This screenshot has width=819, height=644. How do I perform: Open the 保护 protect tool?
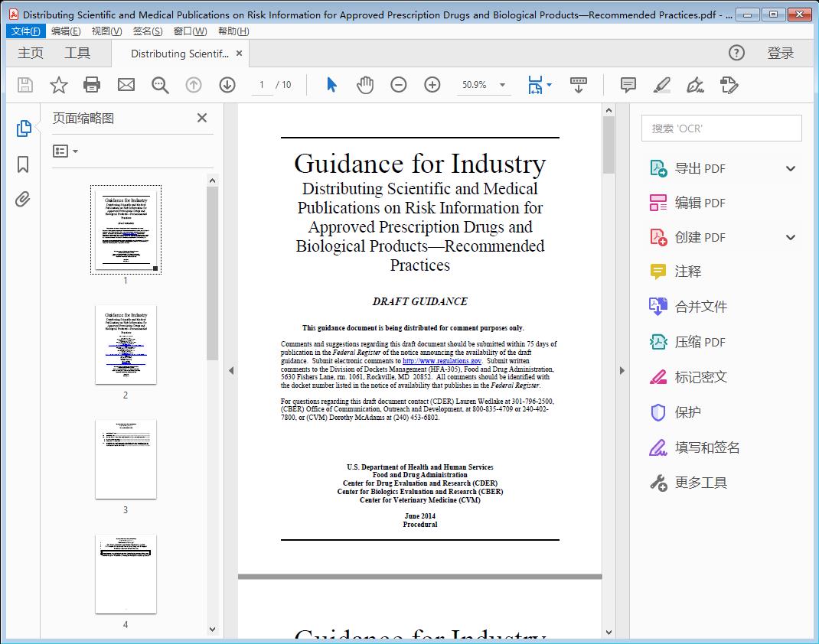click(x=675, y=412)
